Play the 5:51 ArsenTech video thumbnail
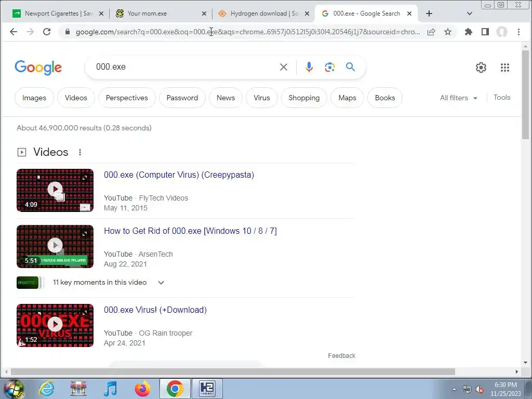Screen dimensions: 532x399 pos(55,246)
